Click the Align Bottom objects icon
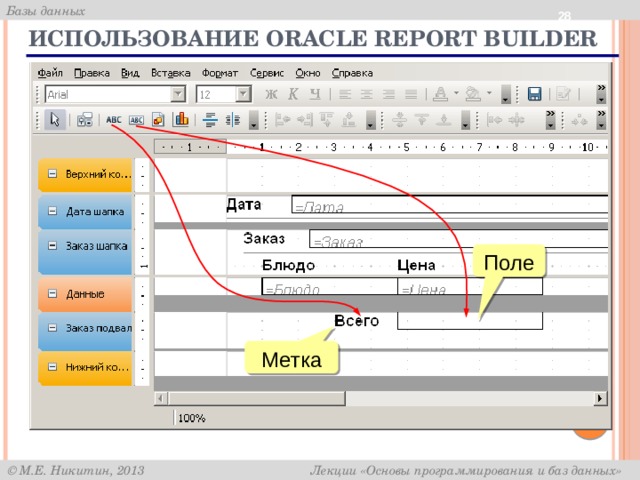Image resolution: width=640 pixels, height=480 pixels. tap(349, 120)
